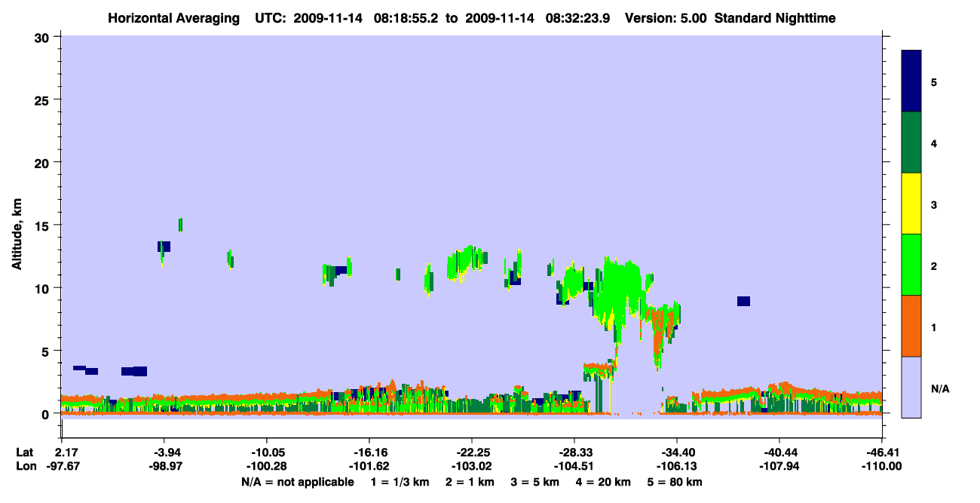Click the start time '08:18:55.2' in the title
Screen dimensions: 980x503
tap(408, 17)
